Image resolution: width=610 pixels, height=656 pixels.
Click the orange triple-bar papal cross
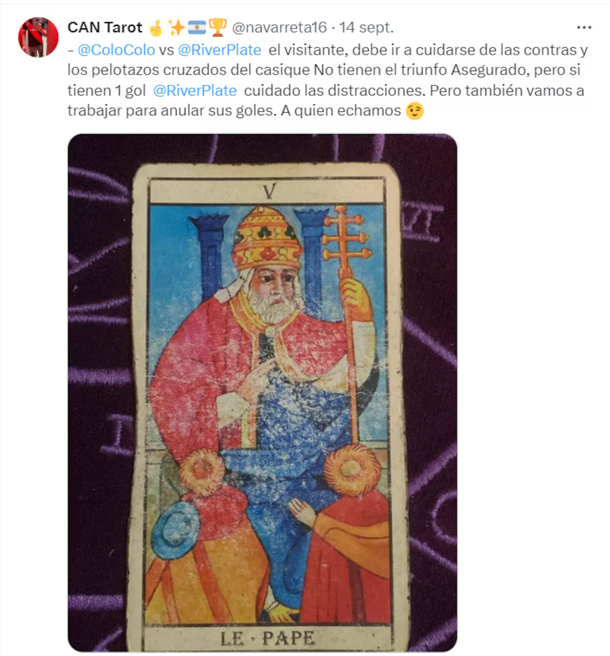tap(346, 243)
